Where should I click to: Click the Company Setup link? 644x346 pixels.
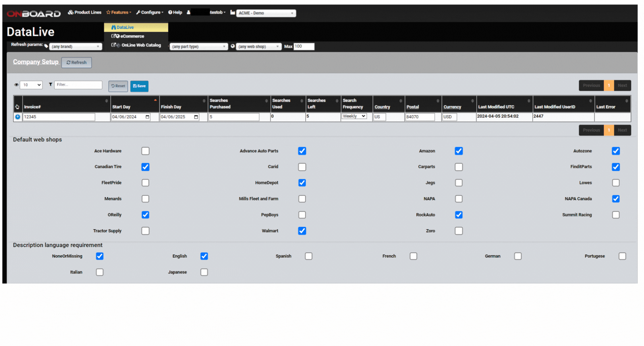click(x=36, y=62)
